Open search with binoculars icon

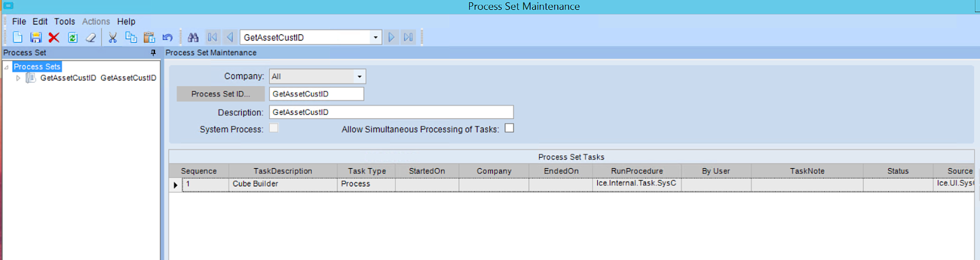click(193, 37)
